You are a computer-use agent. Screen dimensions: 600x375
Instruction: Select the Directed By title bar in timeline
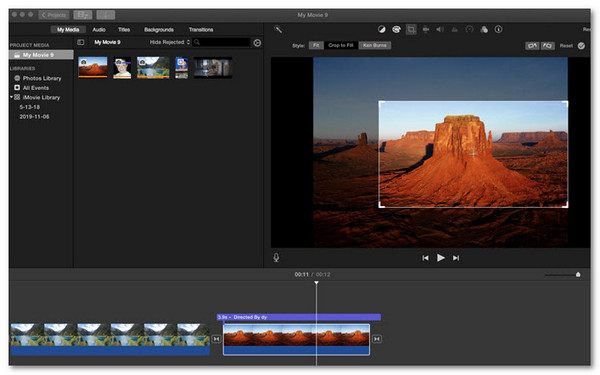[298, 317]
